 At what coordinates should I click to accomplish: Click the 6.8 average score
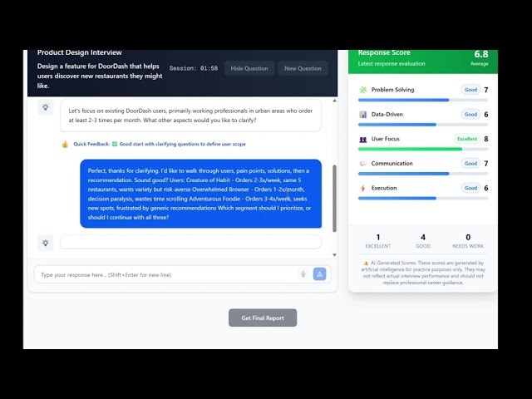[x=481, y=54]
